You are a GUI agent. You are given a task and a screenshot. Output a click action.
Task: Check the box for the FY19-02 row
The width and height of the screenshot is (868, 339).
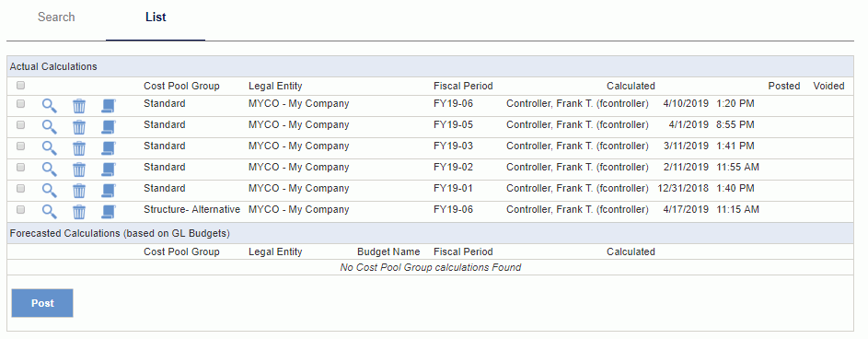click(x=20, y=167)
